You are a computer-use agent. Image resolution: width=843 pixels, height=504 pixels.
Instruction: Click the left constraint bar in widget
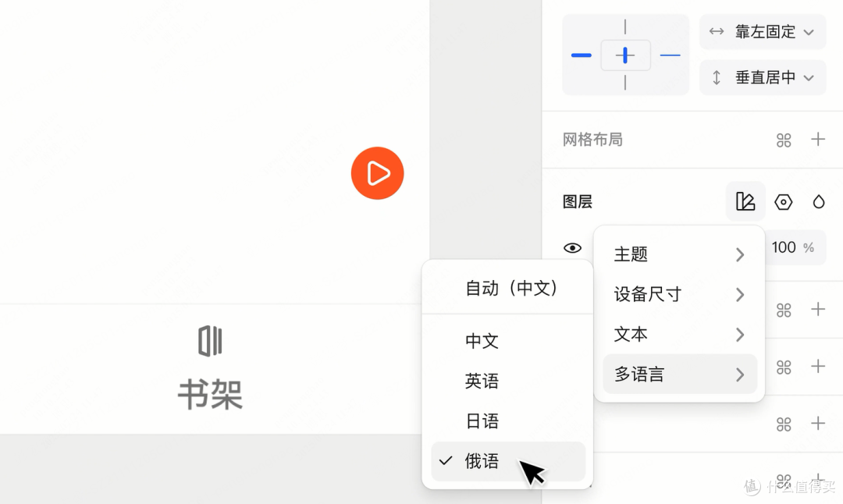coord(582,55)
